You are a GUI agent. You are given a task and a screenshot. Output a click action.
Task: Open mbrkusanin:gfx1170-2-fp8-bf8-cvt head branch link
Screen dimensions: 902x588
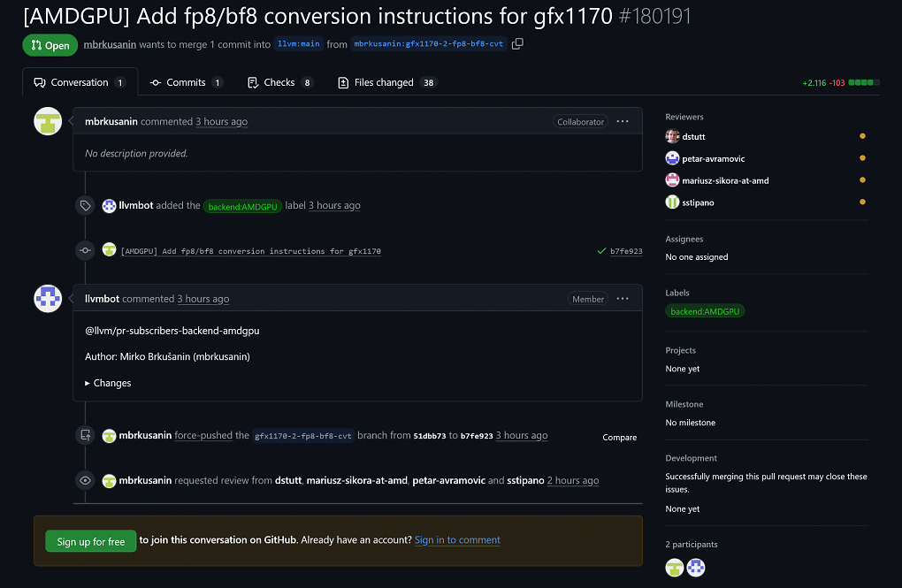pyautogui.click(x=429, y=43)
